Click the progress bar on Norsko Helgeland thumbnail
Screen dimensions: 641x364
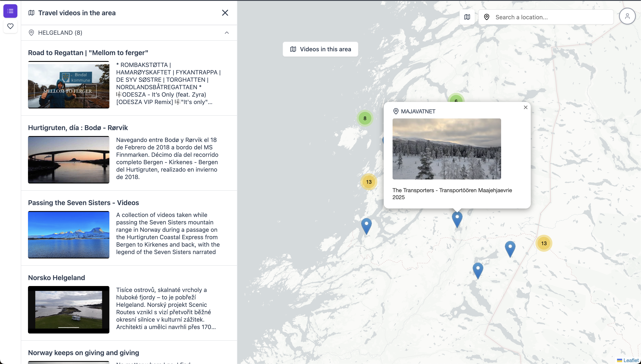click(x=68, y=327)
